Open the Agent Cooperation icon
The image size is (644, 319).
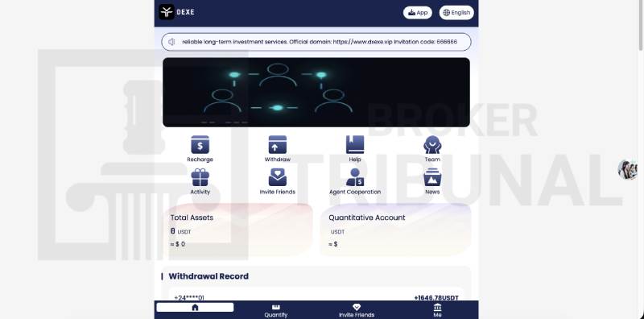click(355, 177)
